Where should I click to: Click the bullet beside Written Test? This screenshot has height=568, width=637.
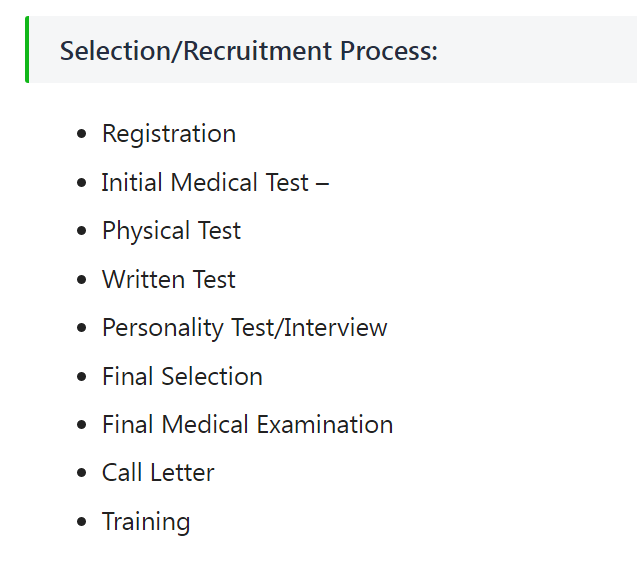[82, 280]
